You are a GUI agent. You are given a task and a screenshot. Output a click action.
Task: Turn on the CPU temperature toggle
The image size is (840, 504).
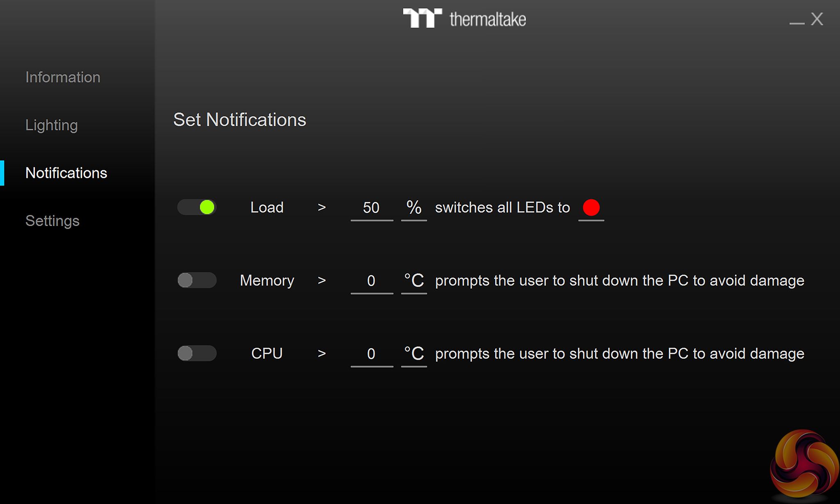[197, 353]
